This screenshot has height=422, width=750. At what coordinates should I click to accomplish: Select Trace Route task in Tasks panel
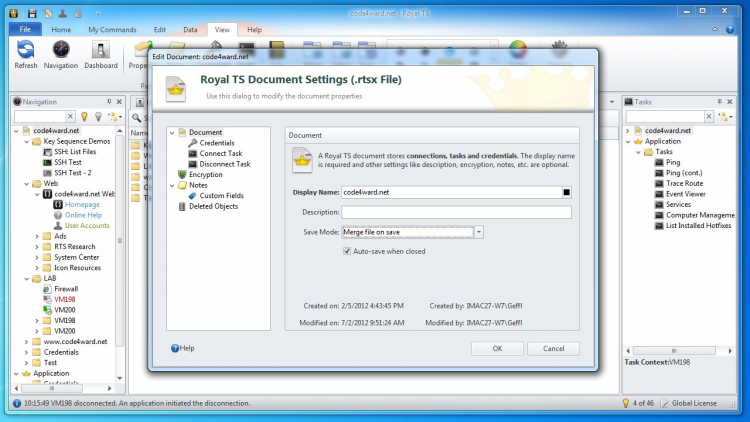(684, 183)
